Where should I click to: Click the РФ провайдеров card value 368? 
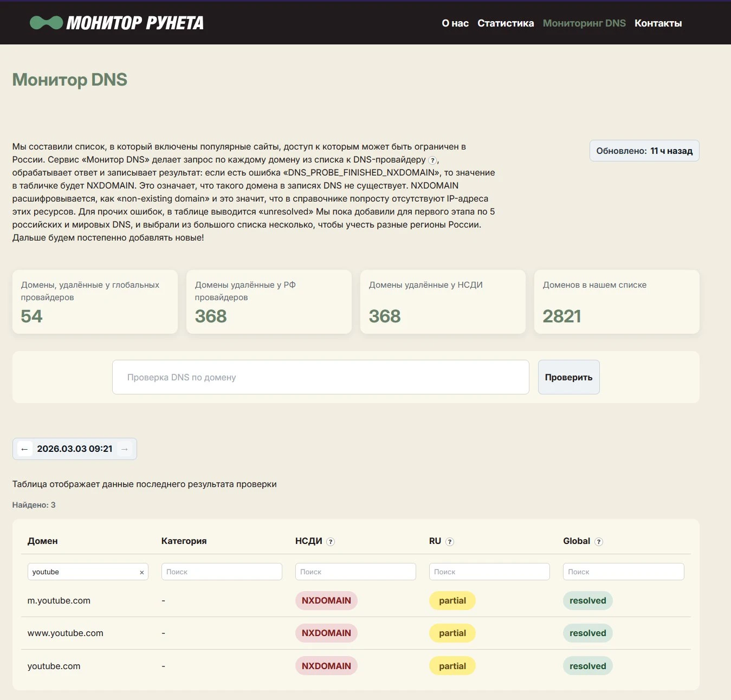click(x=211, y=316)
